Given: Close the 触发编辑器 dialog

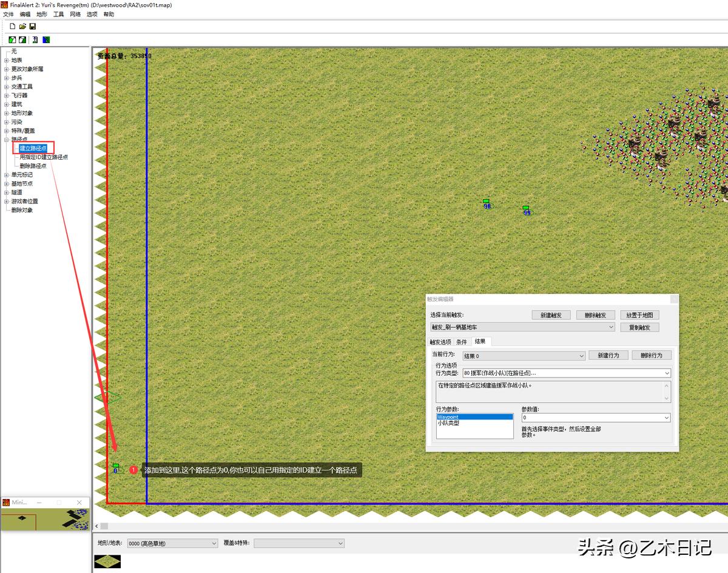Looking at the screenshot, I should tap(674, 299).
